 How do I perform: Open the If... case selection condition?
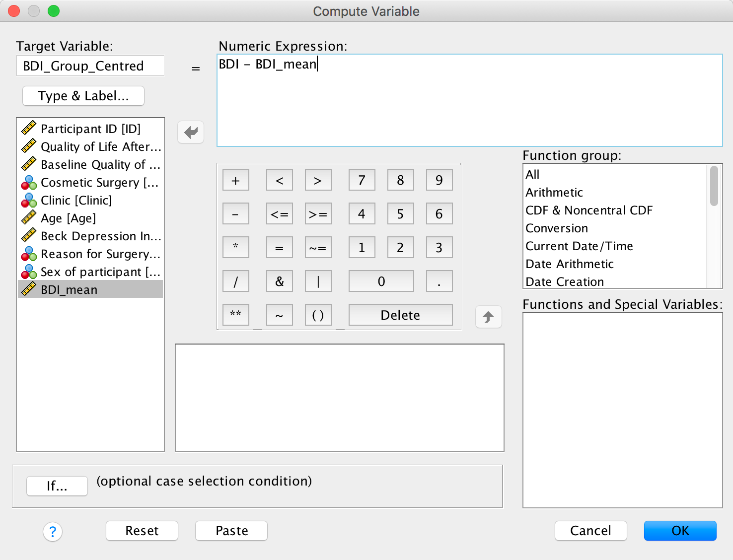pyautogui.click(x=57, y=486)
